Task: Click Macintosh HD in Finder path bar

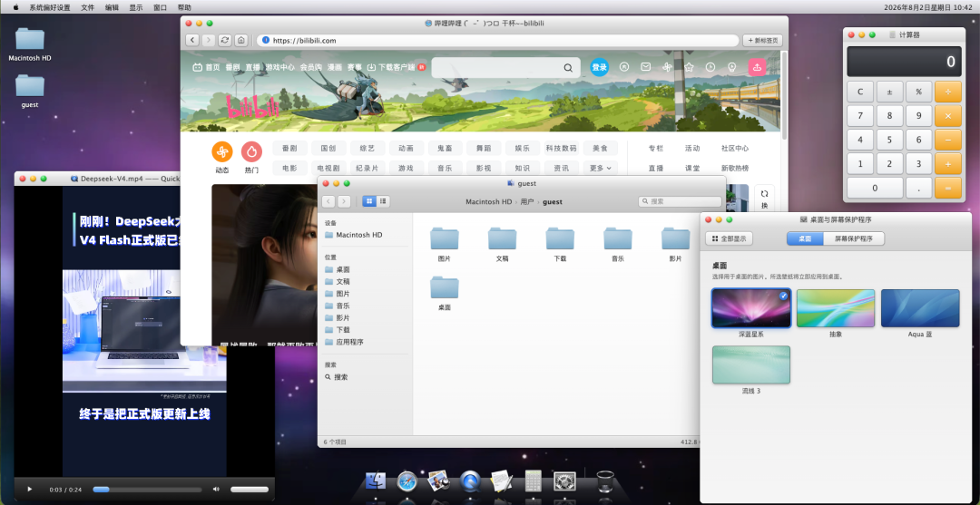Action: tap(489, 201)
